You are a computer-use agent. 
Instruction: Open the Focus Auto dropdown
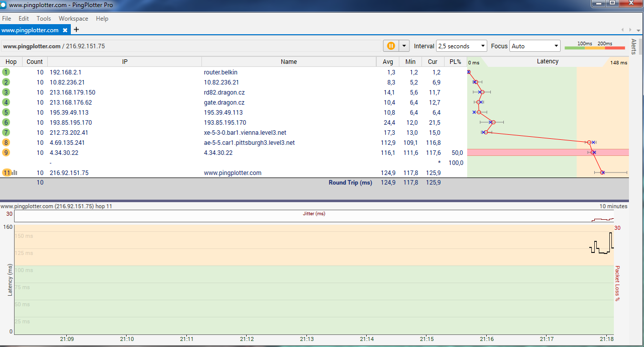(535, 46)
